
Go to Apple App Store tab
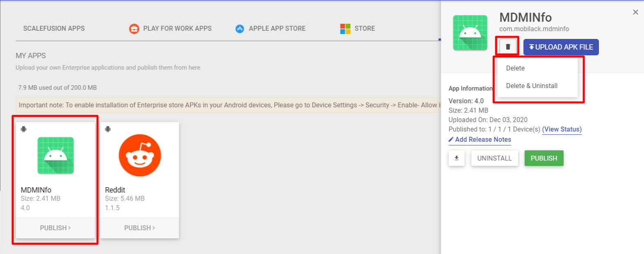pyautogui.click(x=277, y=28)
